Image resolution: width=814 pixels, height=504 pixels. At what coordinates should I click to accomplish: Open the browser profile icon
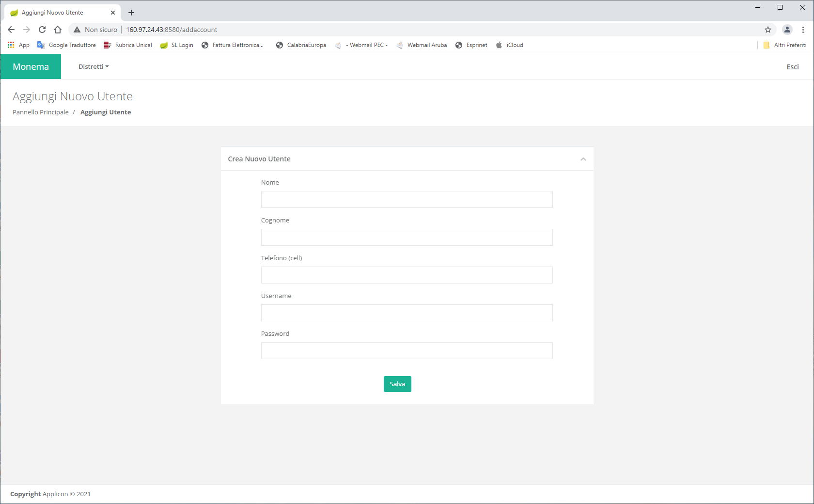787,30
